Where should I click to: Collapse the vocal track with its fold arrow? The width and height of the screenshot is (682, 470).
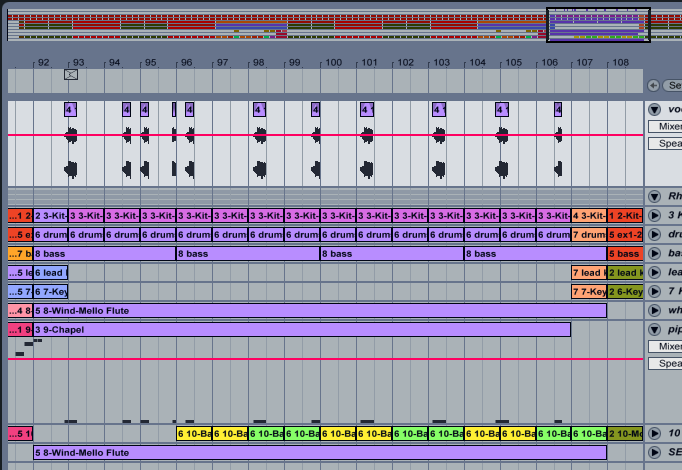pyautogui.click(x=654, y=109)
